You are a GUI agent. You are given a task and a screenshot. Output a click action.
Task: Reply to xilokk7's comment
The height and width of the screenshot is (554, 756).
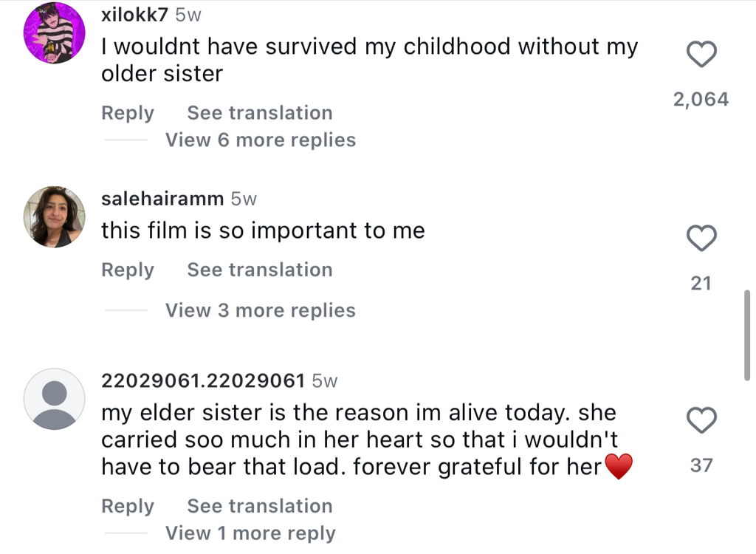pyautogui.click(x=128, y=113)
